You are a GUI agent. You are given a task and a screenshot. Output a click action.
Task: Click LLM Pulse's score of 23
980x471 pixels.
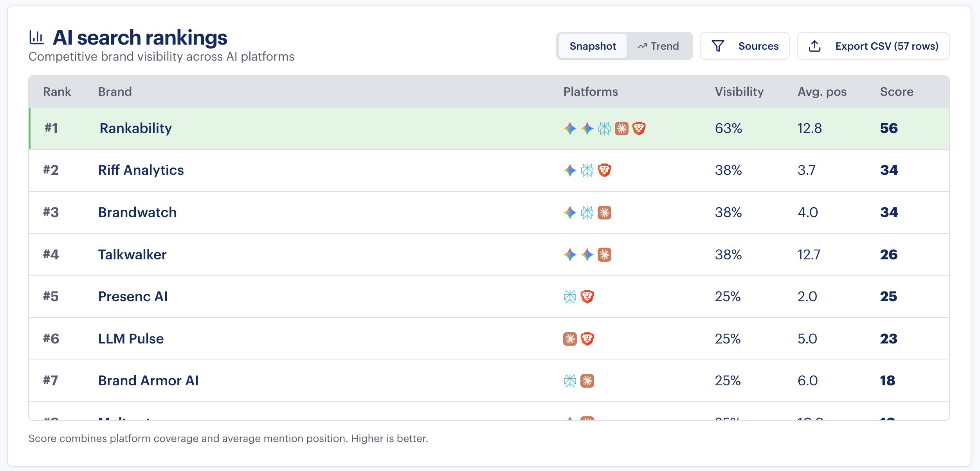(x=888, y=339)
